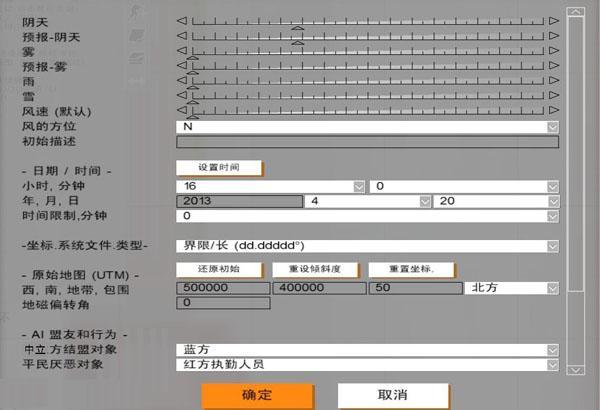The width and height of the screenshot is (600, 410).
Task: Click on the 阴天 slider track
Action: 368,21
